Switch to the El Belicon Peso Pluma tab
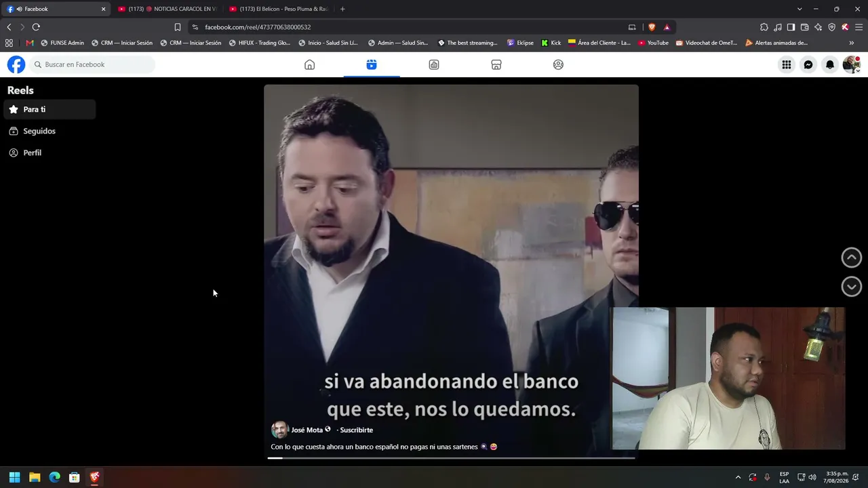Viewport: 868px width, 488px height. (279, 9)
